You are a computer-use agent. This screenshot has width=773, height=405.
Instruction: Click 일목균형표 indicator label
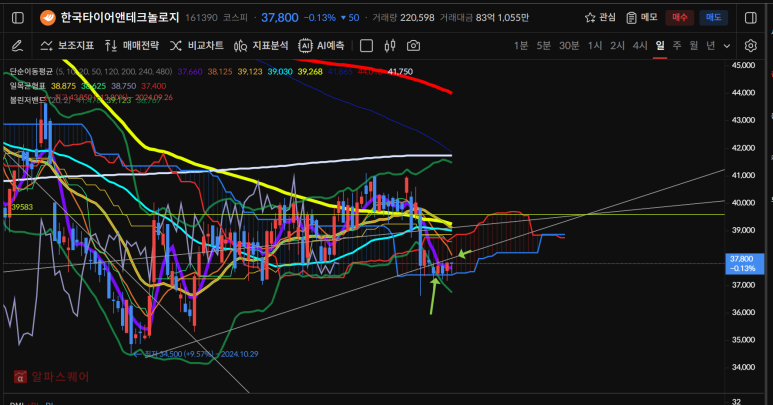pos(28,86)
